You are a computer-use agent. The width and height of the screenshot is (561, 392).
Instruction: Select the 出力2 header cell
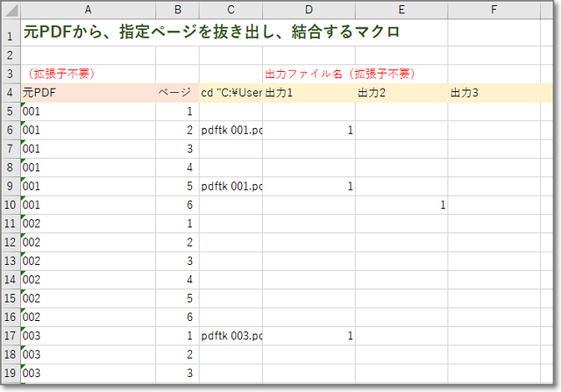[x=401, y=92]
